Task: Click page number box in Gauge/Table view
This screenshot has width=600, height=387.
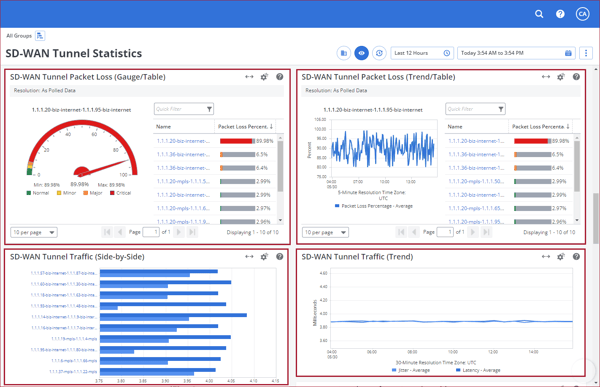Action: coord(151,232)
